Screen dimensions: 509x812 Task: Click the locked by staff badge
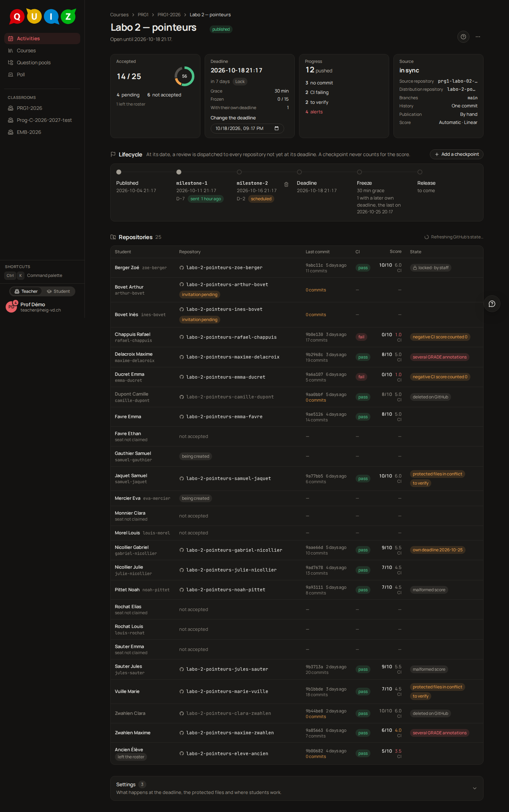(431, 268)
